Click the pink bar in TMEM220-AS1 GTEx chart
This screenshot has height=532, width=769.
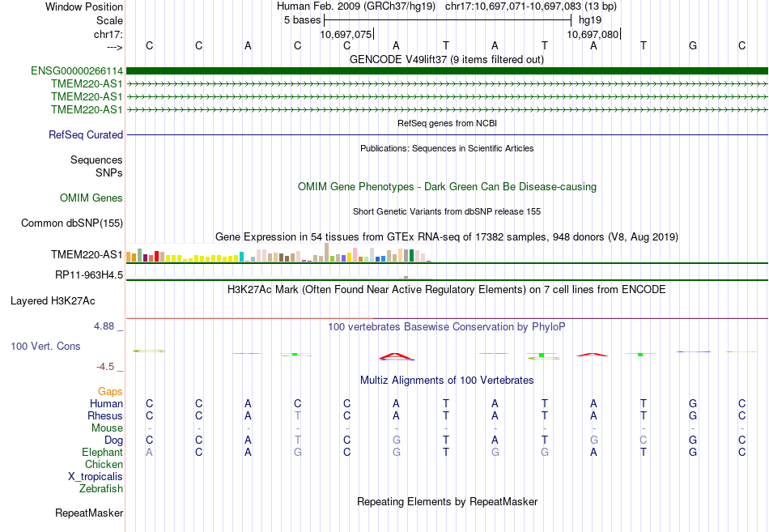point(355,255)
